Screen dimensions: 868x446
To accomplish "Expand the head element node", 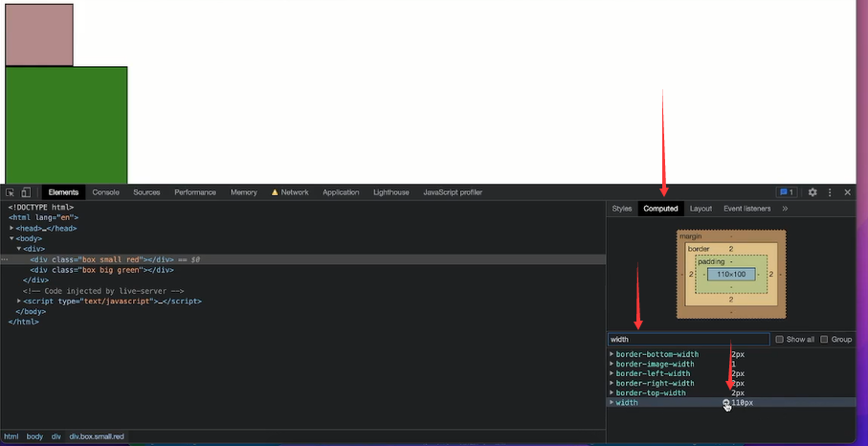I will pyautogui.click(x=12, y=228).
